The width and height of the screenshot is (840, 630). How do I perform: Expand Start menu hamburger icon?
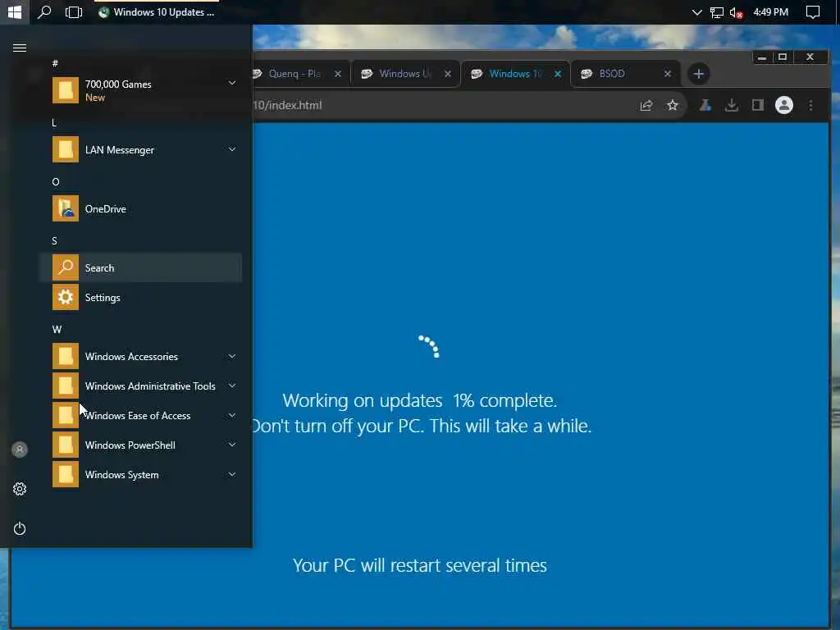[20, 48]
